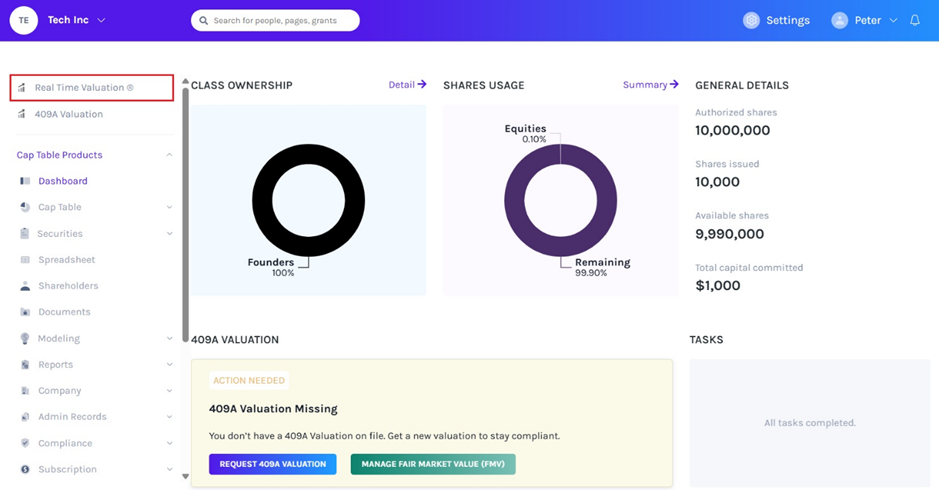Go to Dashboard in sidebar
The width and height of the screenshot is (939, 490).
tap(63, 181)
